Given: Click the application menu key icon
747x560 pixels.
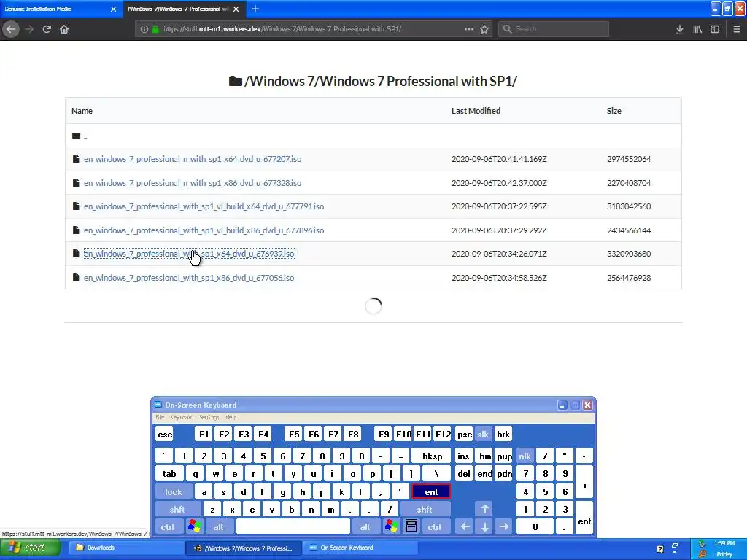Looking at the screenshot, I should click(411, 526).
